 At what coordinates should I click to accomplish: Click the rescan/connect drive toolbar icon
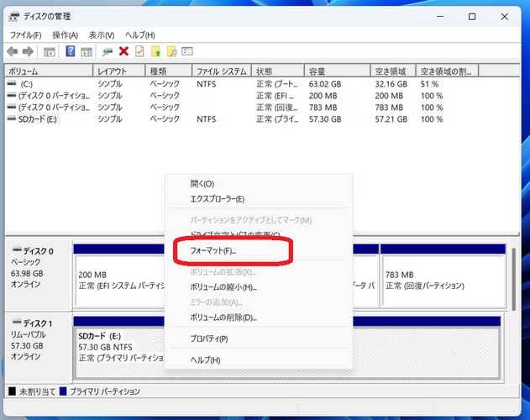[x=108, y=52]
